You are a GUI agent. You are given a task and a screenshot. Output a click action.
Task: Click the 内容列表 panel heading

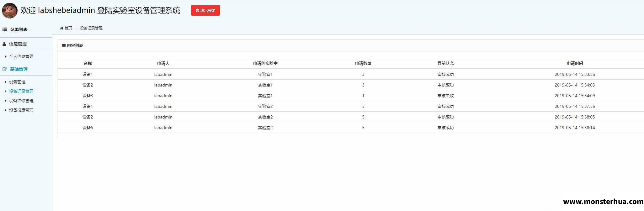[75, 46]
